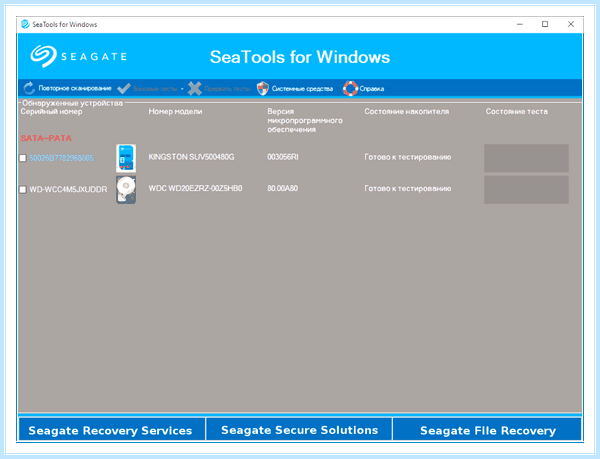Open Seagate File Recovery
This screenshot has height=459, width=600.
487,430
